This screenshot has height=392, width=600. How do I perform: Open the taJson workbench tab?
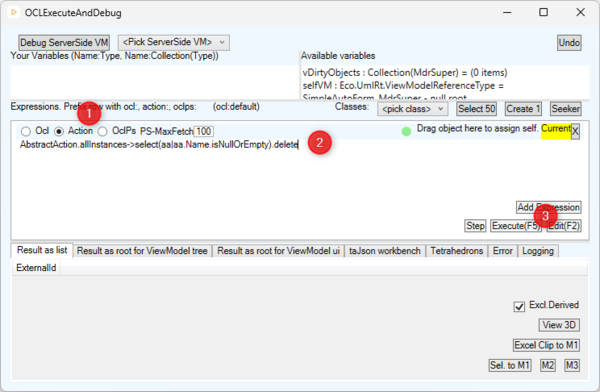385,251
